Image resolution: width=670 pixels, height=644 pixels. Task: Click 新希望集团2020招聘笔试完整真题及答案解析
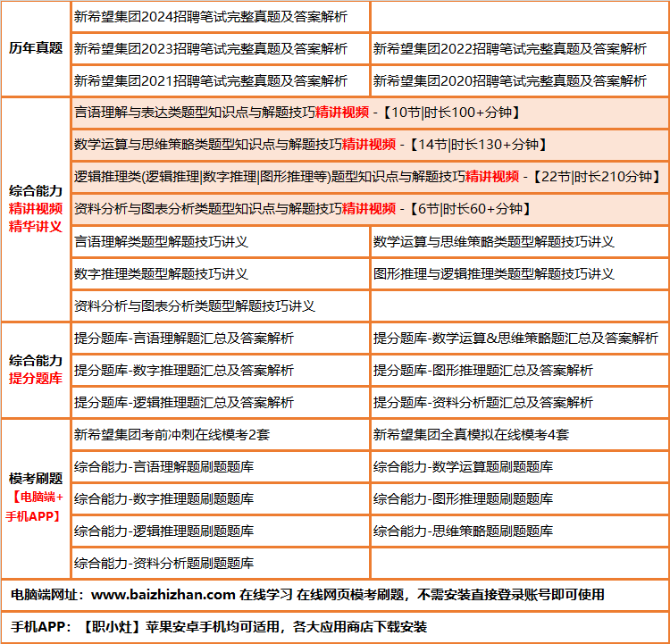coord(520,80)
